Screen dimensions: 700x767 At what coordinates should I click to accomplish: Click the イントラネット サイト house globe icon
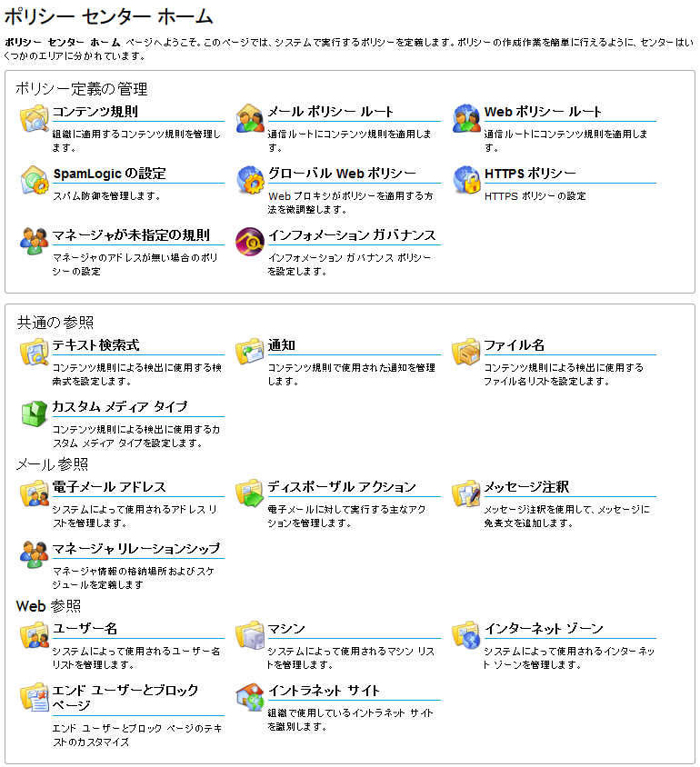249,697
